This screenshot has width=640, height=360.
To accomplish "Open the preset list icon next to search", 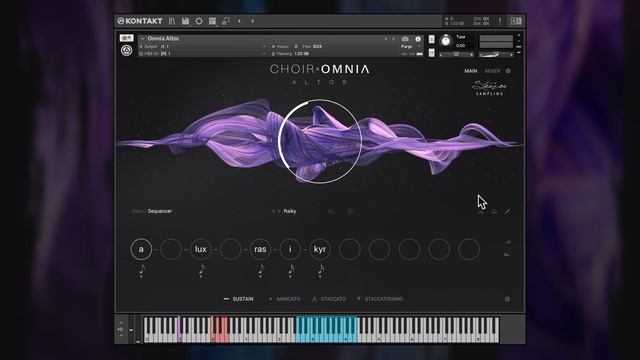I will 351,211.
